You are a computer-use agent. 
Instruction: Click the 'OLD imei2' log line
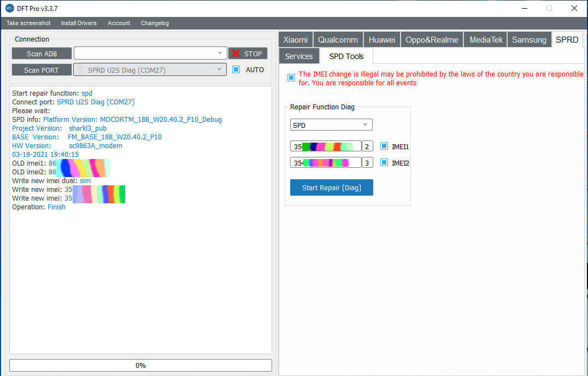coord(61,172)
